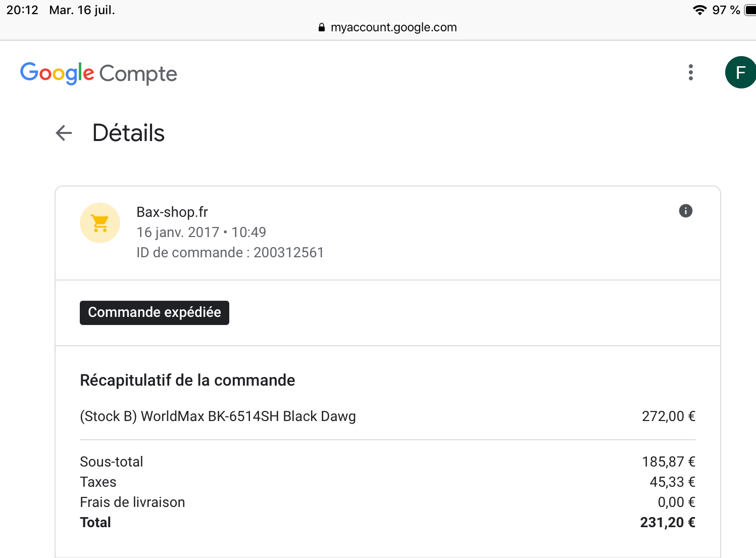Screen dimensions: 756x558
Task: Select the WorldMax BK-6514SH Black Dawg item
Action: pos(218,416)
